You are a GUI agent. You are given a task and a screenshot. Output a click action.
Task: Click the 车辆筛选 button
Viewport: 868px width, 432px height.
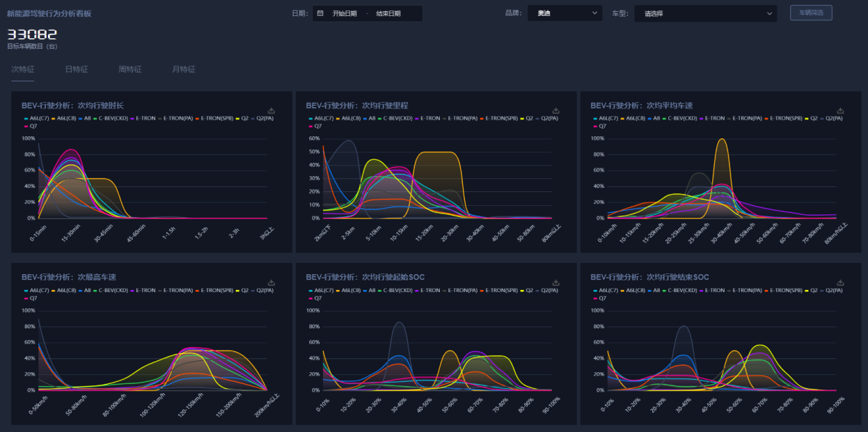tap(811, 13)
